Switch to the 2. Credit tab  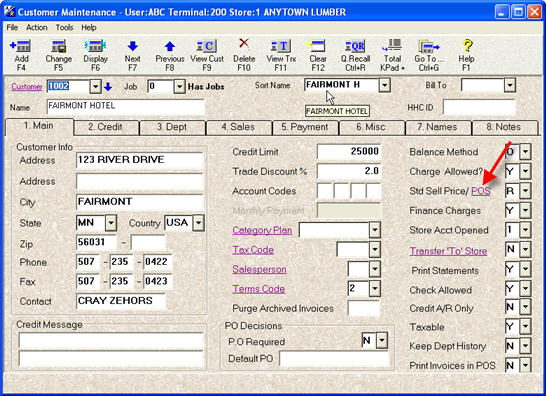pos(105,127)
